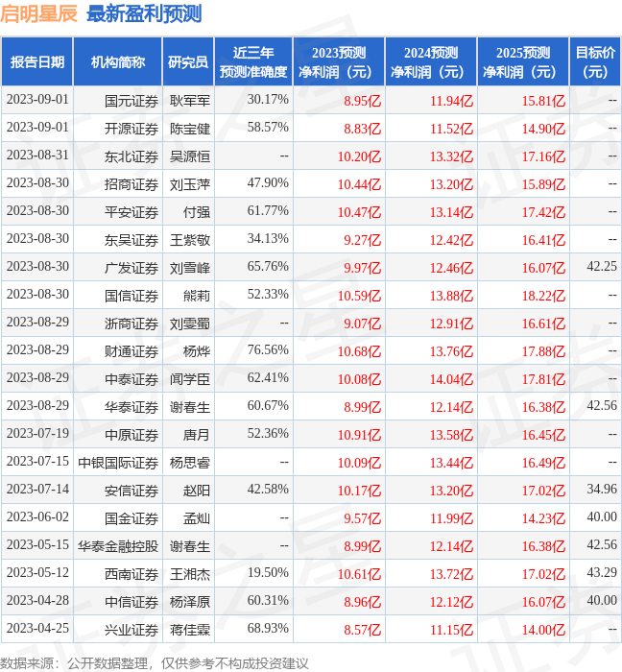Click researcher name 陈宝健

[190, 129]
